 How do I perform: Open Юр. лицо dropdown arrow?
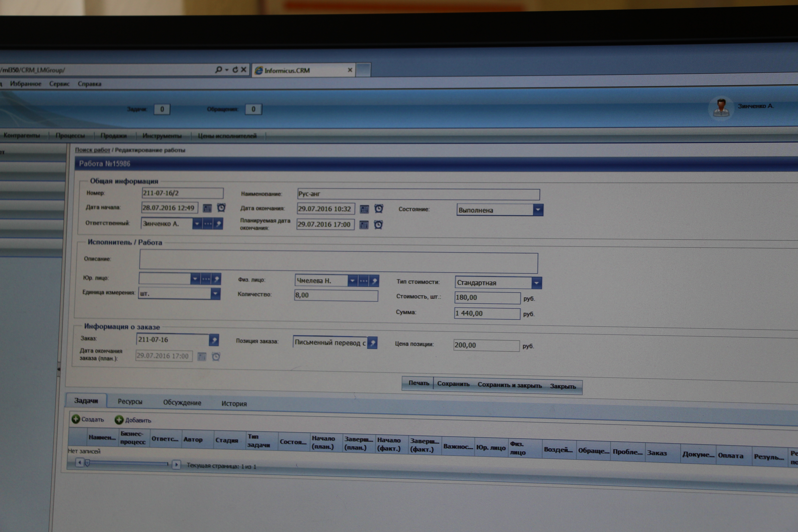195,279
